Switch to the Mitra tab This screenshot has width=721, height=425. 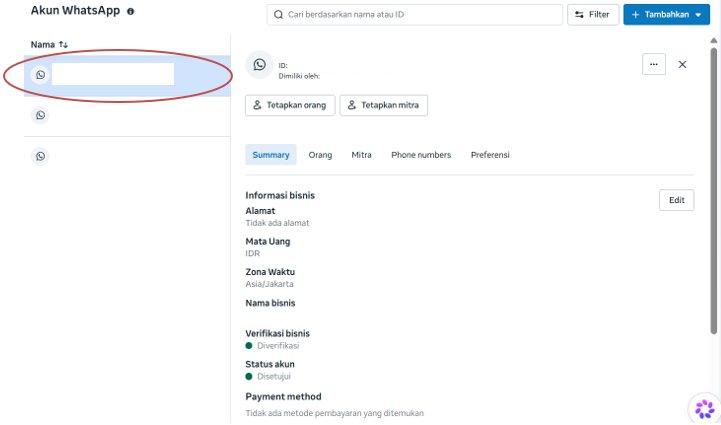point(361,155)
